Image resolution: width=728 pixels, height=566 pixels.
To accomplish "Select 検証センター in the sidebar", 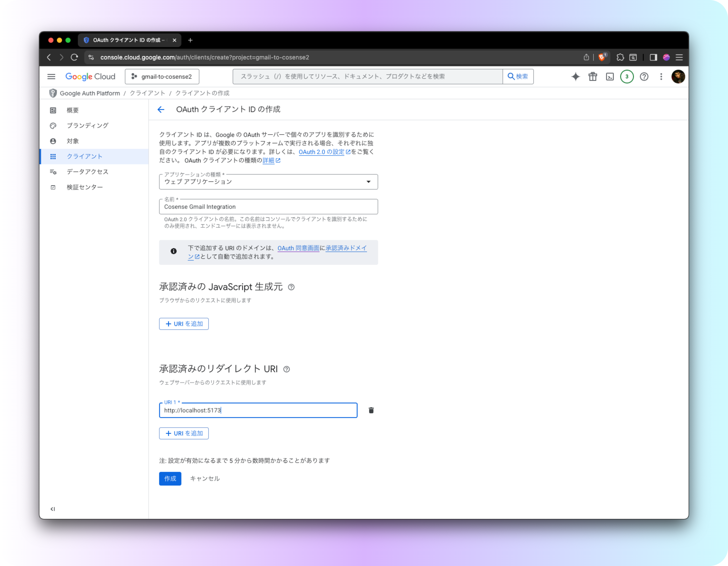I will tap(94, 187).
